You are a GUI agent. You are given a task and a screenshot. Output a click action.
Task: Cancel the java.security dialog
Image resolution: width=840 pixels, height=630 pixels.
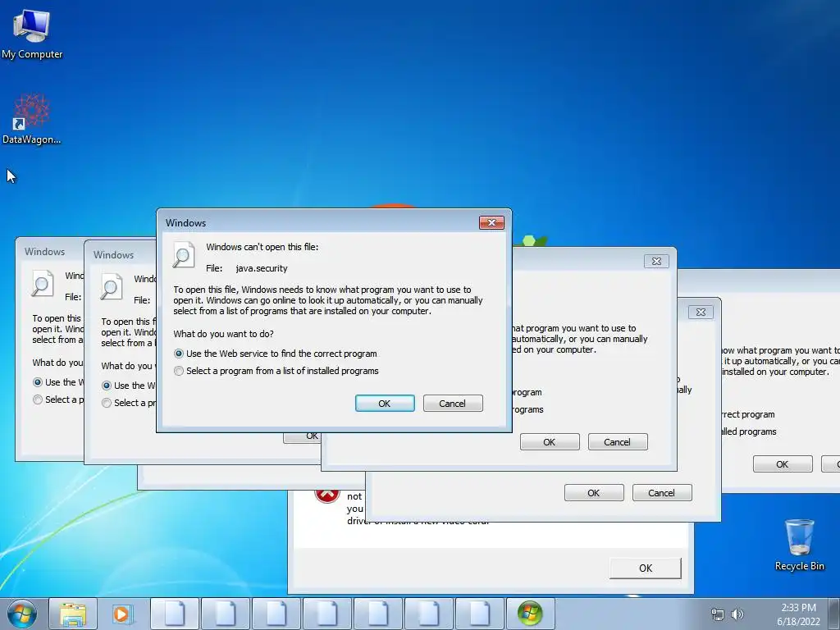(x=453, y=404)
